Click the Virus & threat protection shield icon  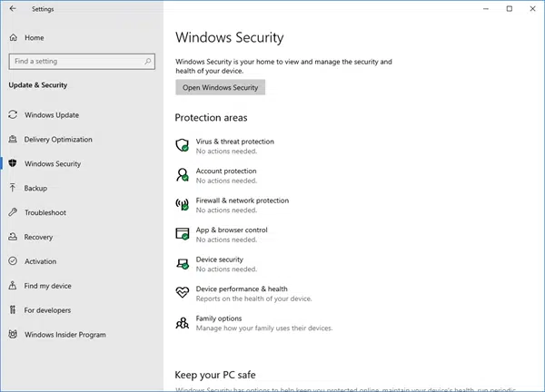point(181,145)
